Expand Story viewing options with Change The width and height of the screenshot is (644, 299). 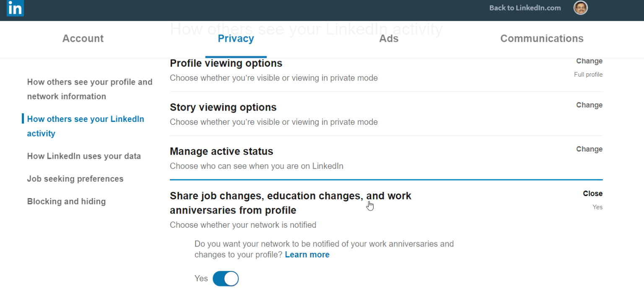tap(589, 105)
